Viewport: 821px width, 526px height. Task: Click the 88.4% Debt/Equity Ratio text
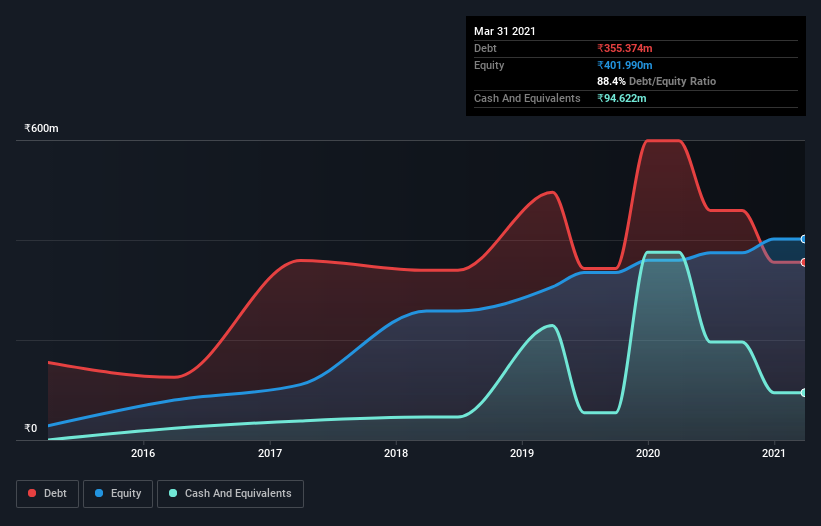coord(657,81)
